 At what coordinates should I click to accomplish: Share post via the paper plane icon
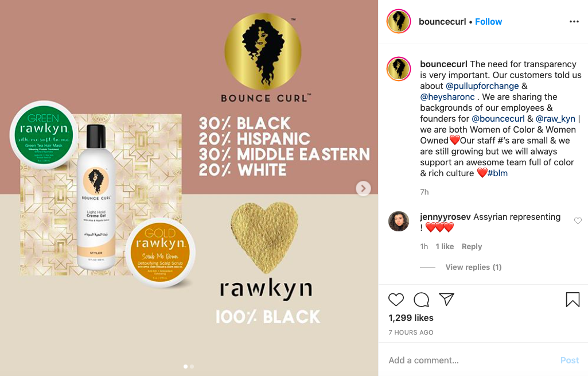pos(447,299)
